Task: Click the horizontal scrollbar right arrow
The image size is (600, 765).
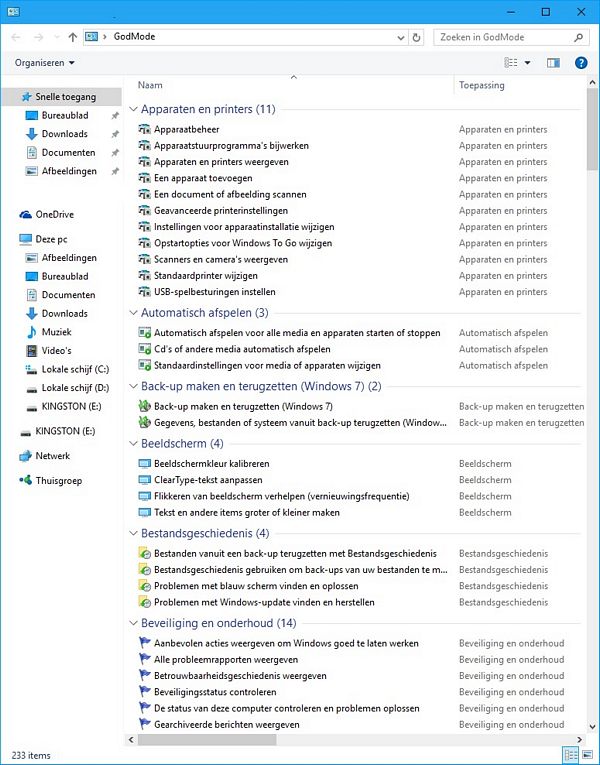Action: (x=580, y=740)
